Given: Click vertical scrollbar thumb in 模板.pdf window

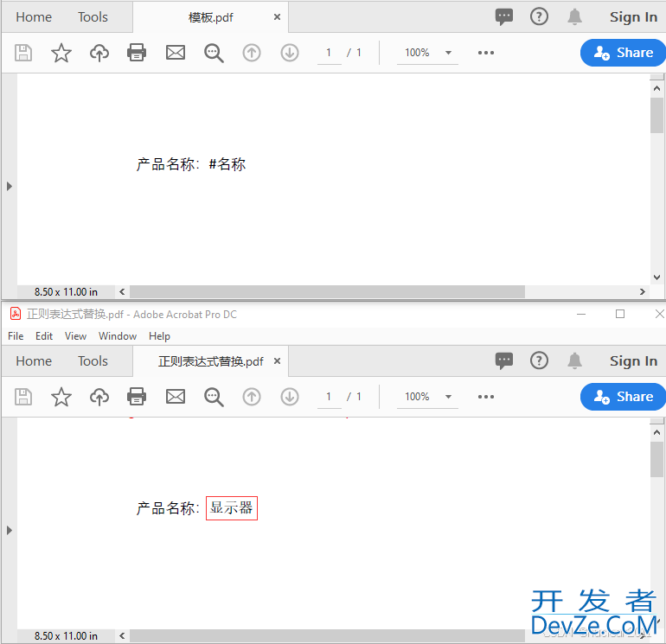Looking at the screenshot, I should tap(656, 116).
